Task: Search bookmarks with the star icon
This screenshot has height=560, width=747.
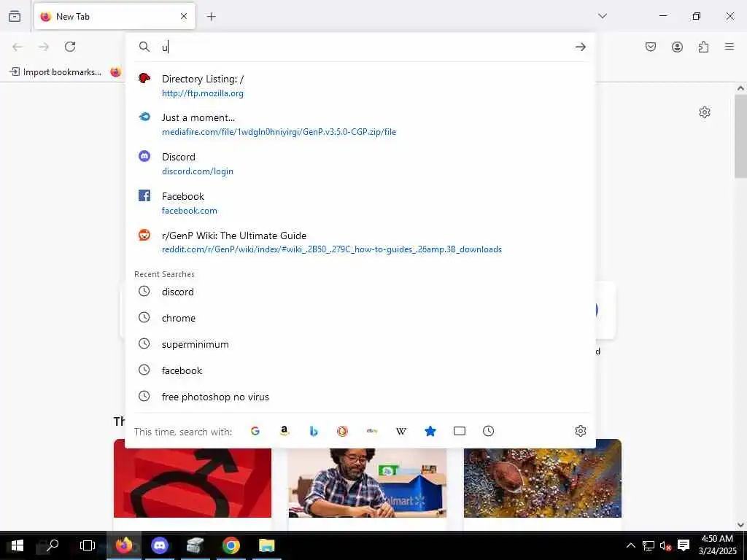Action: [430, 431]
